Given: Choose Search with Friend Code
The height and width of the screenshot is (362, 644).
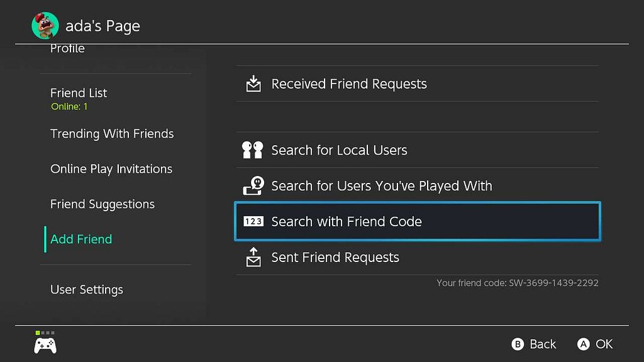Looking at the screenshot, I should pyautogui.click(x=418, y=221).
